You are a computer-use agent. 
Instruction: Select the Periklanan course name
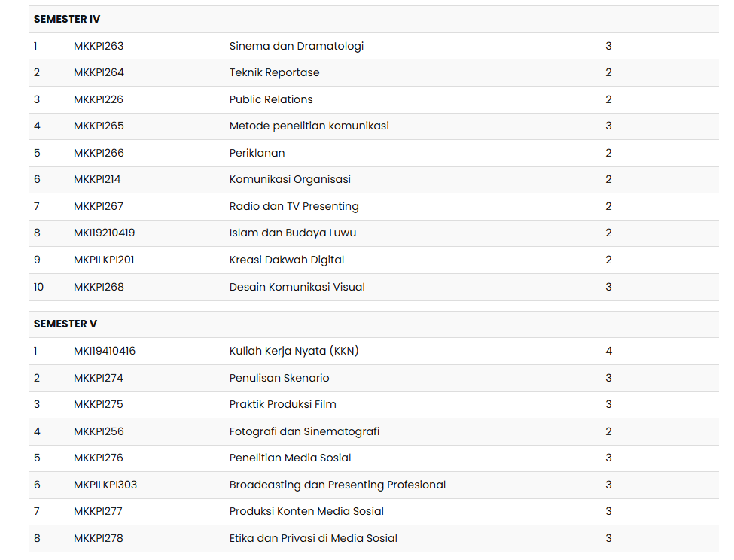(257, 153)
